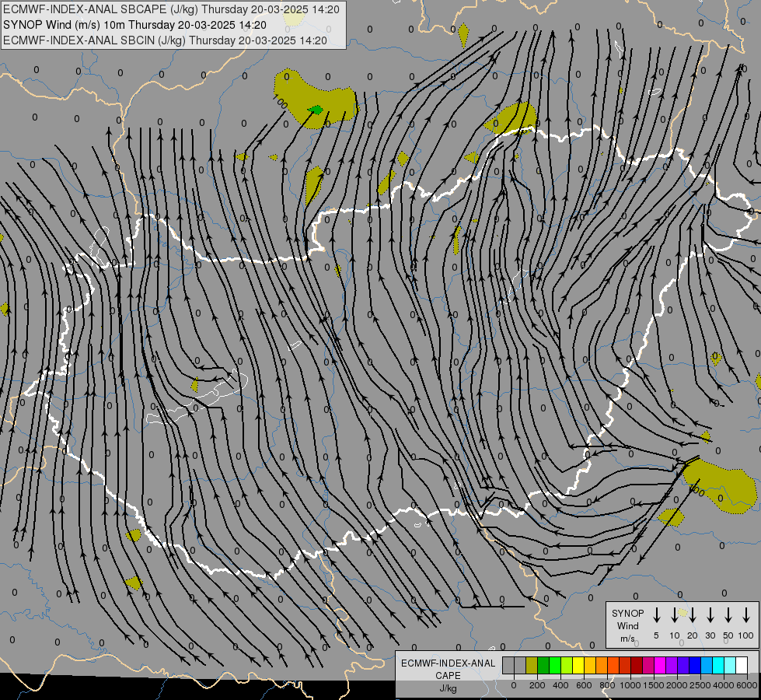Select the bright green swatch in CAPE legend
The image size is (761, 700).
(555, 665)
